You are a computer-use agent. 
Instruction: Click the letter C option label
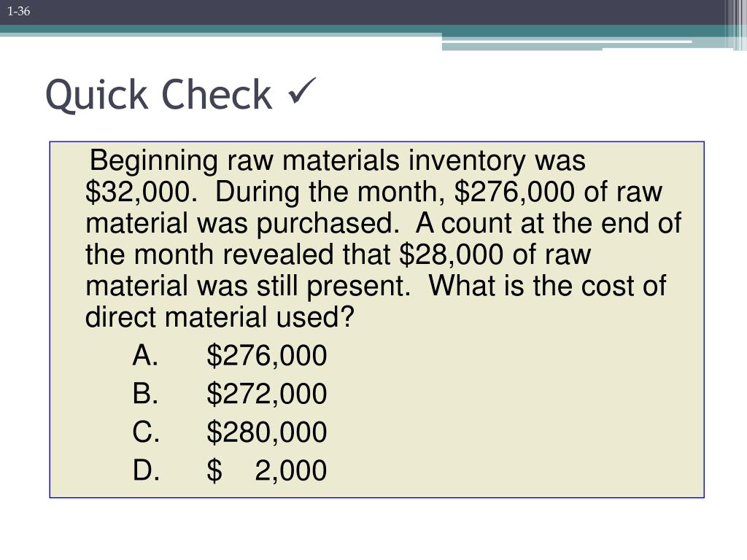pyautogui.click(x=146, y=432)
